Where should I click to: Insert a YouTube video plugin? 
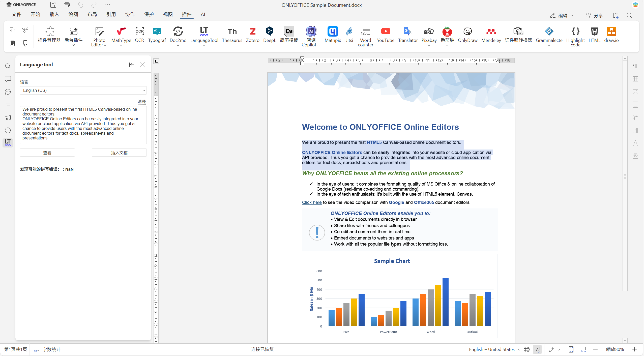tap(386, 35)
